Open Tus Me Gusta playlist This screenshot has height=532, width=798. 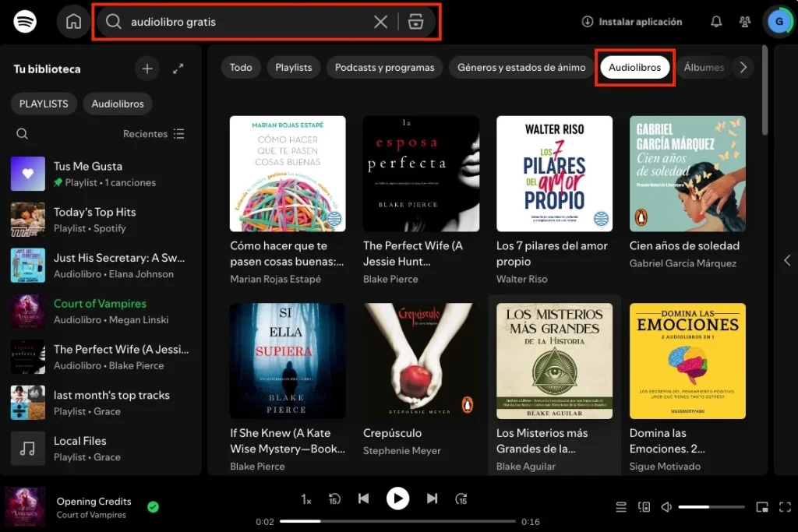click(101, 174)
